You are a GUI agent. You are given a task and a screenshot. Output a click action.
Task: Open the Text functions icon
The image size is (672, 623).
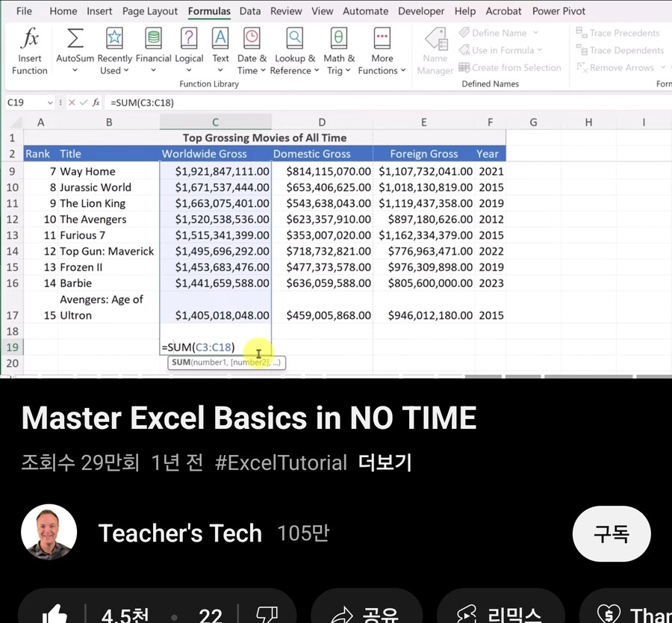coord(220,38)
